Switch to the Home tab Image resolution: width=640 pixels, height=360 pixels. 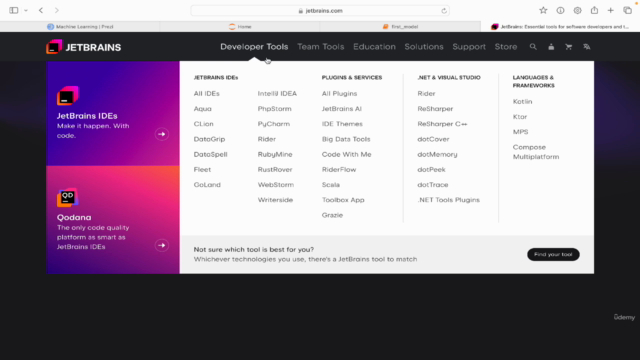point(240,27)
